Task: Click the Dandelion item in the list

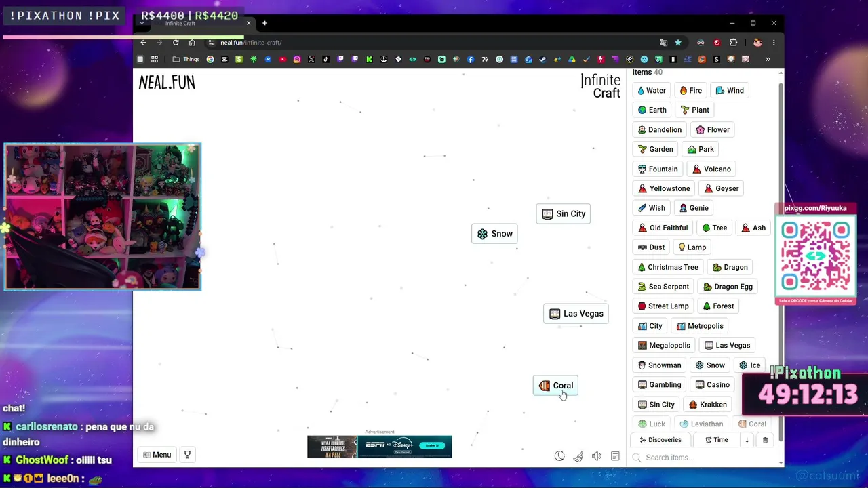Action: click(660, 129)
